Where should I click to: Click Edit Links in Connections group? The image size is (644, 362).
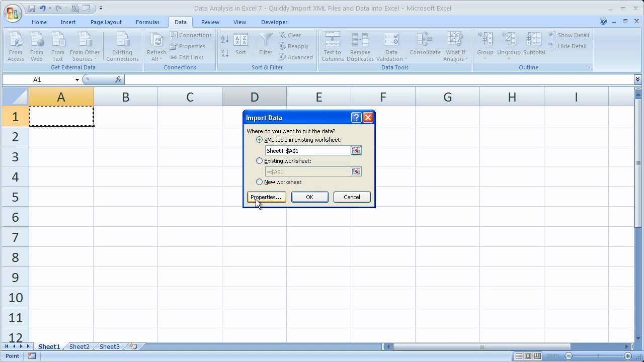(x=187, y=57)
